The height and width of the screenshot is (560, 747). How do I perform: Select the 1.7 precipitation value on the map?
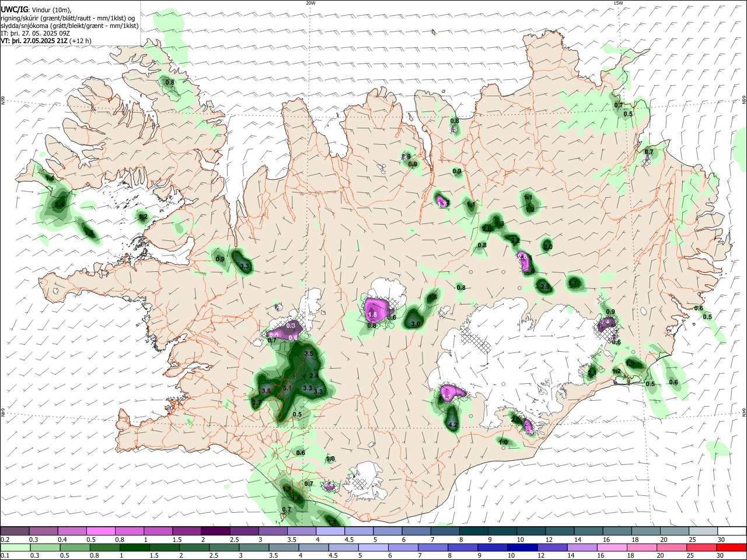(573, 283)
